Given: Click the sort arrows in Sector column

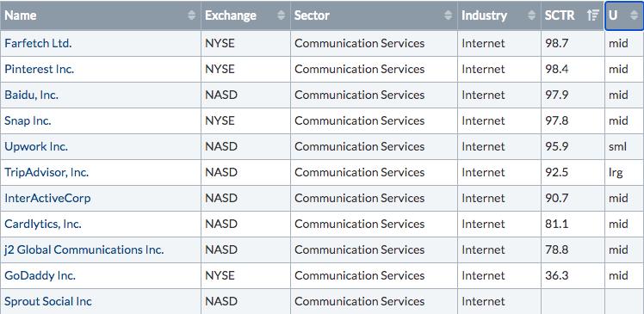Looking at the screenshot, I should pos(448,15).
